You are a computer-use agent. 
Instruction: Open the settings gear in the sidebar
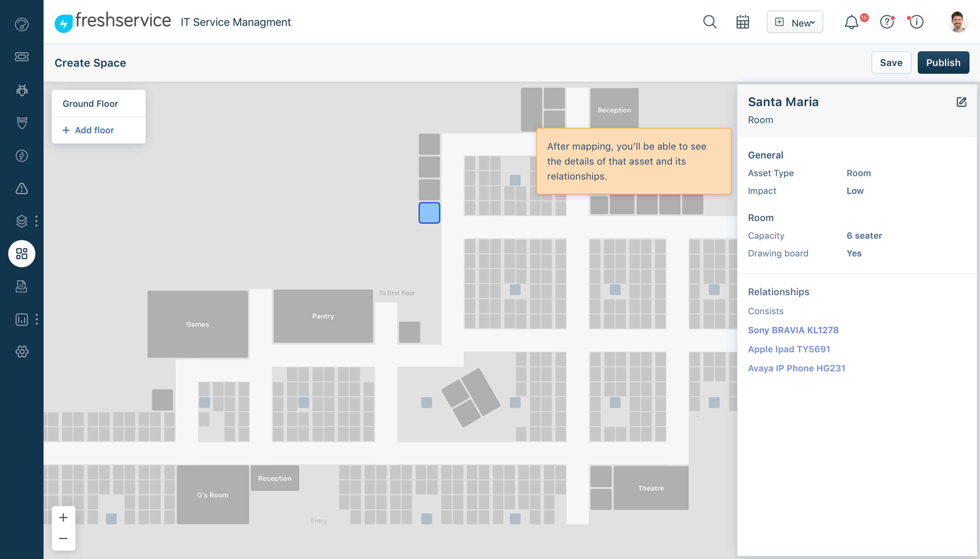pos(22,351)
